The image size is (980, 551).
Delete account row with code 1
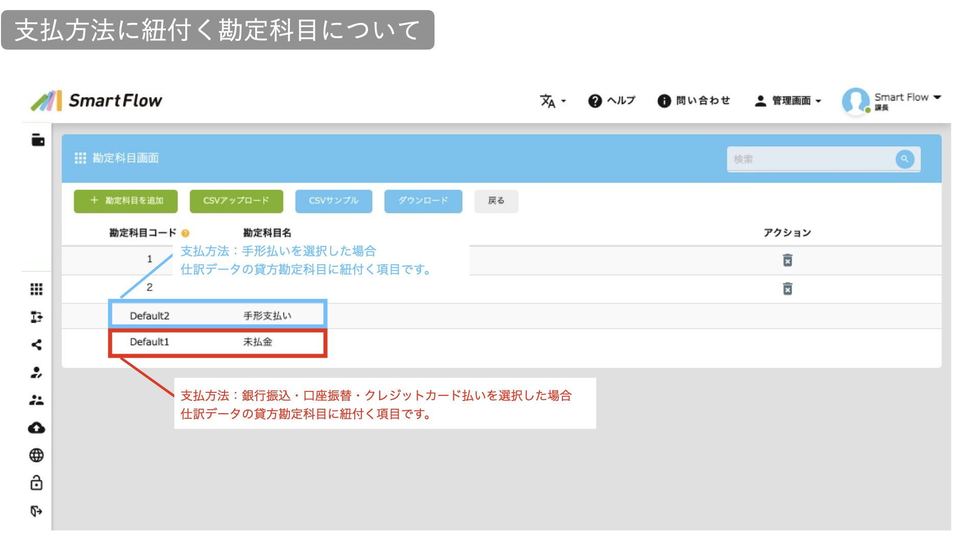click(788, 260)
